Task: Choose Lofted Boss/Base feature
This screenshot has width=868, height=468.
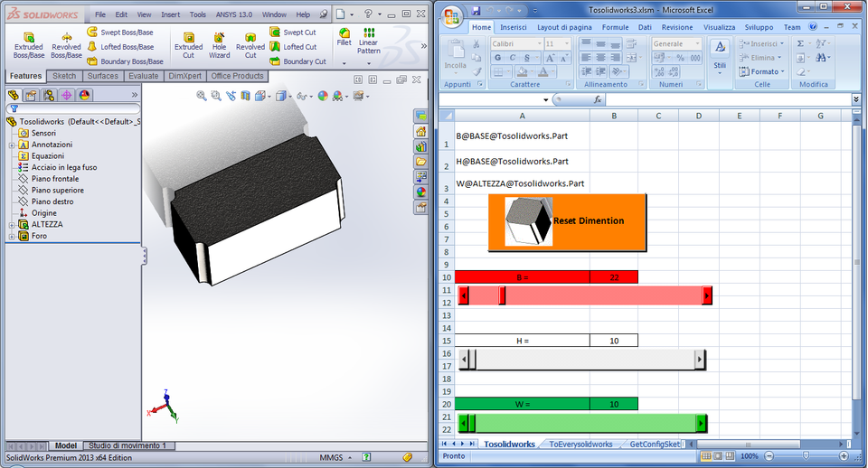Action: (120, 47)
